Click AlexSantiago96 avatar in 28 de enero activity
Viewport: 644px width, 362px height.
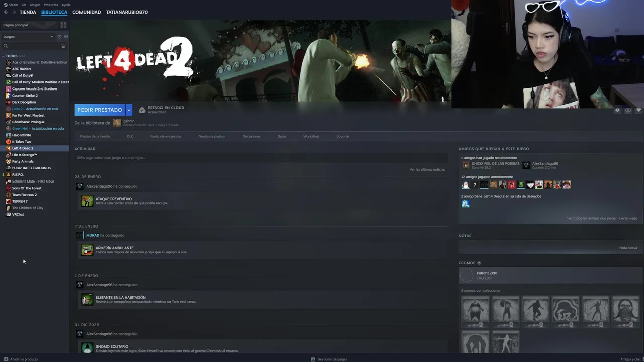click(79, 186)
